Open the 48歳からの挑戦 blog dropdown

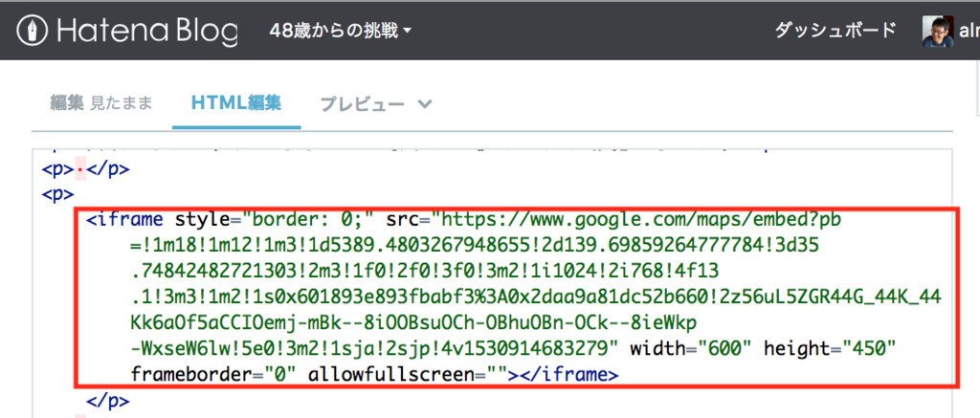click(x=341, y=30)
